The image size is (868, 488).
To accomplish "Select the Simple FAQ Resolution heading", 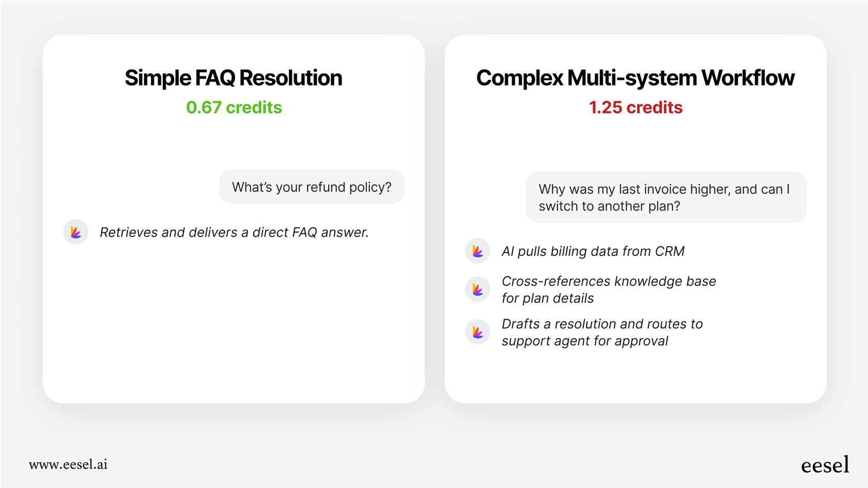I will pyautogui.click(x=234, y=78).
